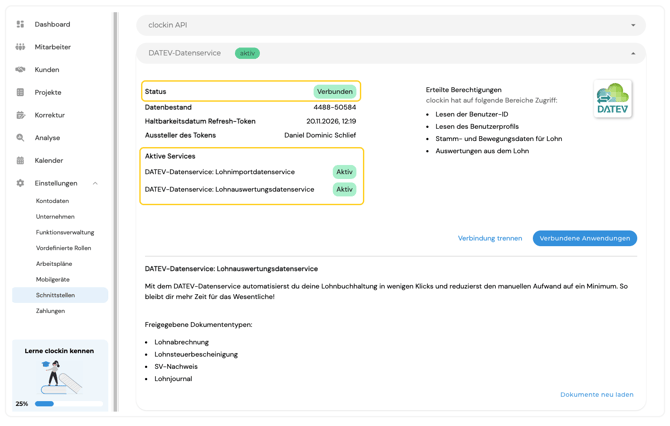Open Kalender from the sidebar

click(x=49, y=160)
